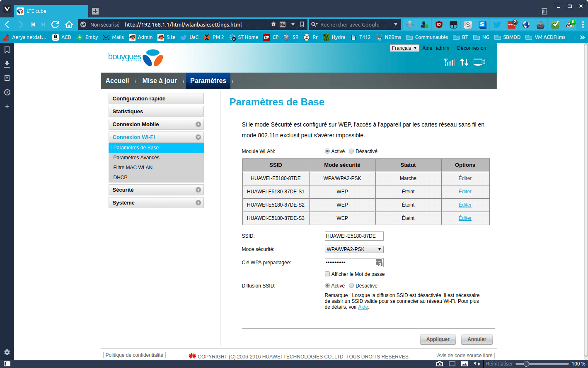Open the Paramètres tab
Image resolution: width=588 pixels, height=368 pixels.
pyautogui.click(x=208, y=81)
